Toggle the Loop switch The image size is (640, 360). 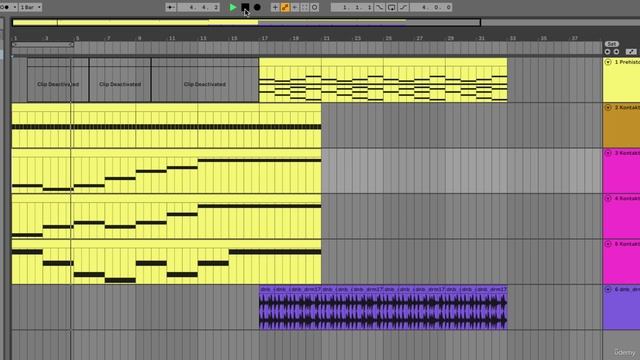click(x=391, y=7)
